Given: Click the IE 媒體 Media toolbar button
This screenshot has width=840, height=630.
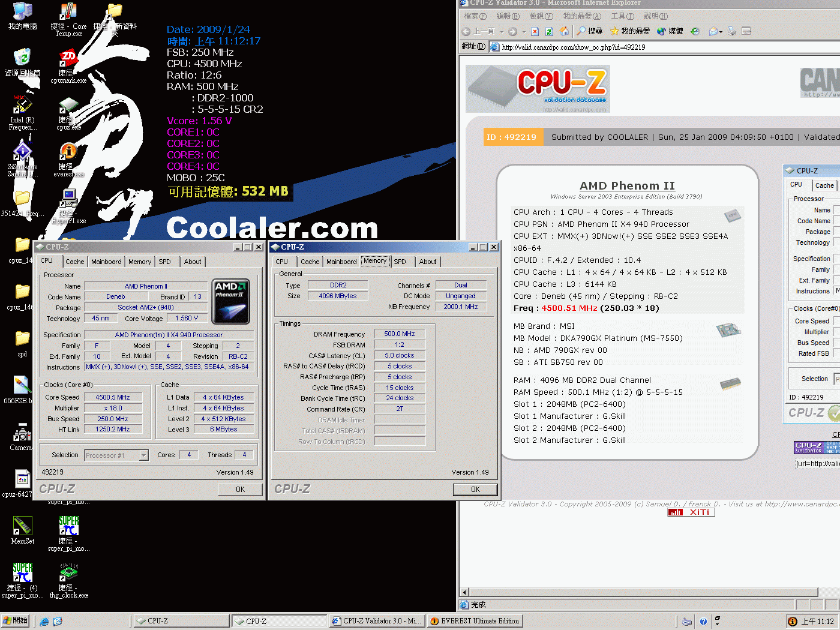Looking at the screenshot, I should (x=670, y=31).
